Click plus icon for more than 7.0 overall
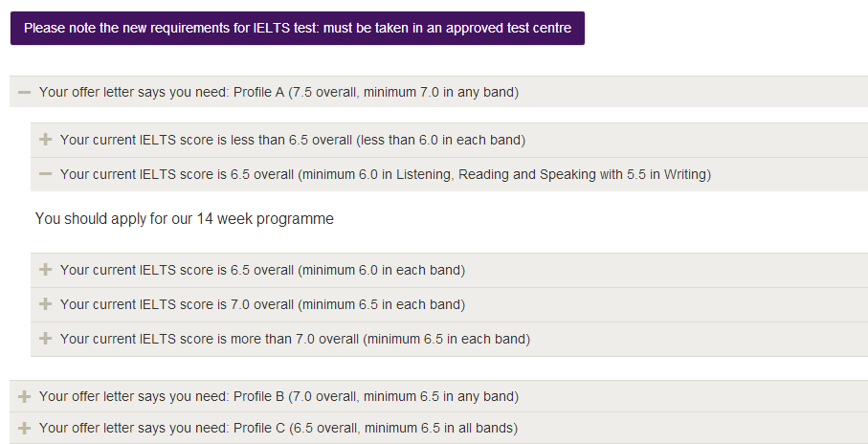 pyautogui.click(x=45, y=339)
